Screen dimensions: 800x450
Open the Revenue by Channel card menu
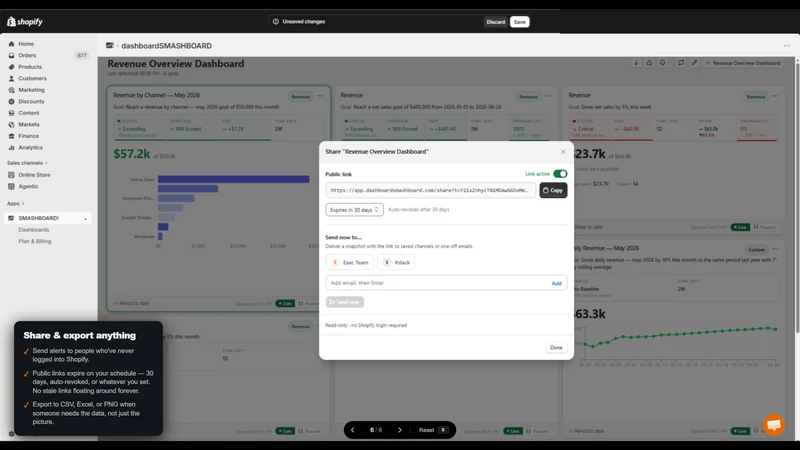click(320, 96)
